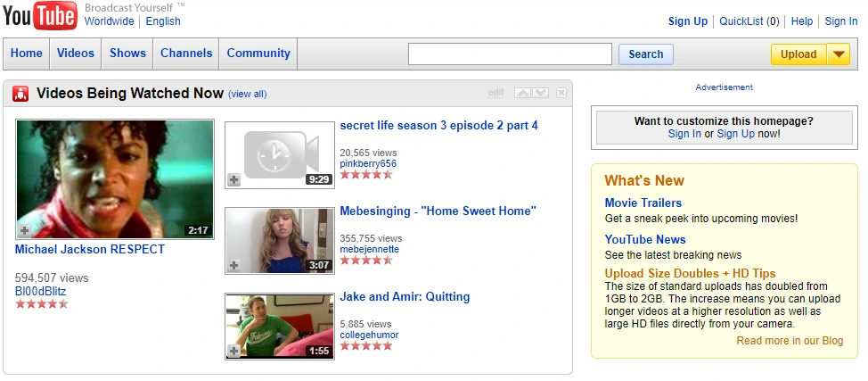Click Mebesinging - "Home Sweet Home" title
Screen dimensions: 868x381
[438, 211]
